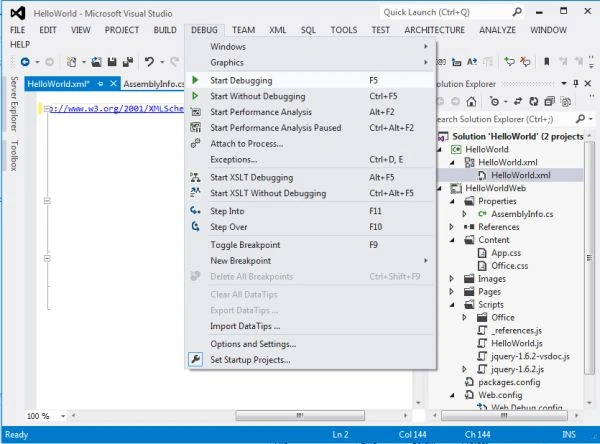Click the Visual Studio logo icon

18,13
